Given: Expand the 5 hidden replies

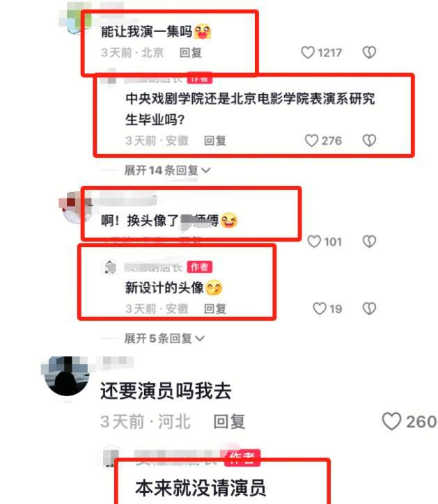Looking at the screenshot, I should pos(164,338).
